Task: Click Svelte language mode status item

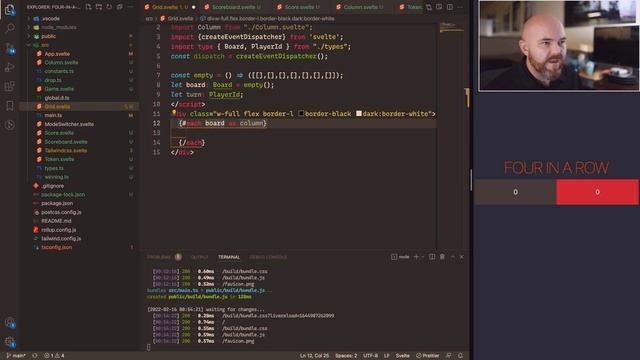Action: pos(402,356)
